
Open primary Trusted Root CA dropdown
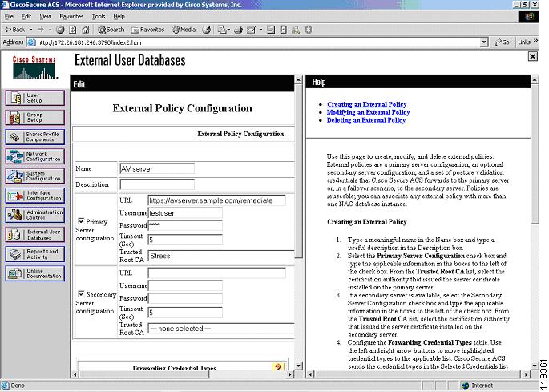coord(221,256)
